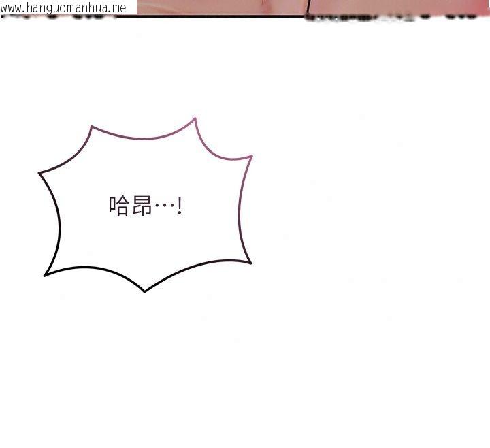This screenshot has height=448, width=490.
Task: Click the blurred dark text under the watermark
Action: 59,16
